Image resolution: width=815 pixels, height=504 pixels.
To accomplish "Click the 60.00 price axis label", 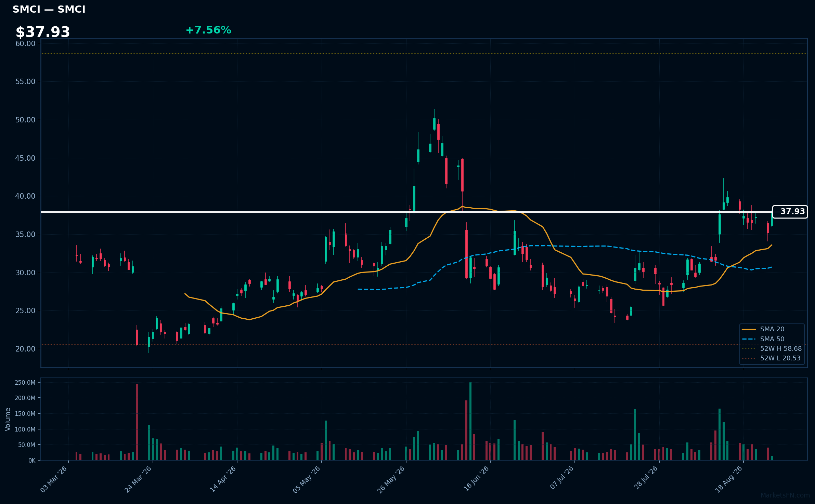I will [25, 44].
